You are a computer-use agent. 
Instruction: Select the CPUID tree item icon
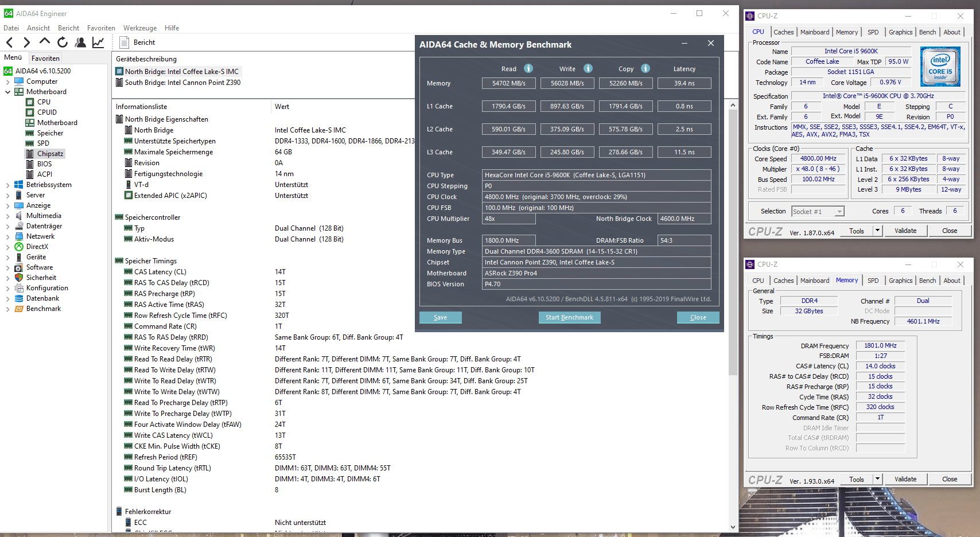[x=30, y=112]
